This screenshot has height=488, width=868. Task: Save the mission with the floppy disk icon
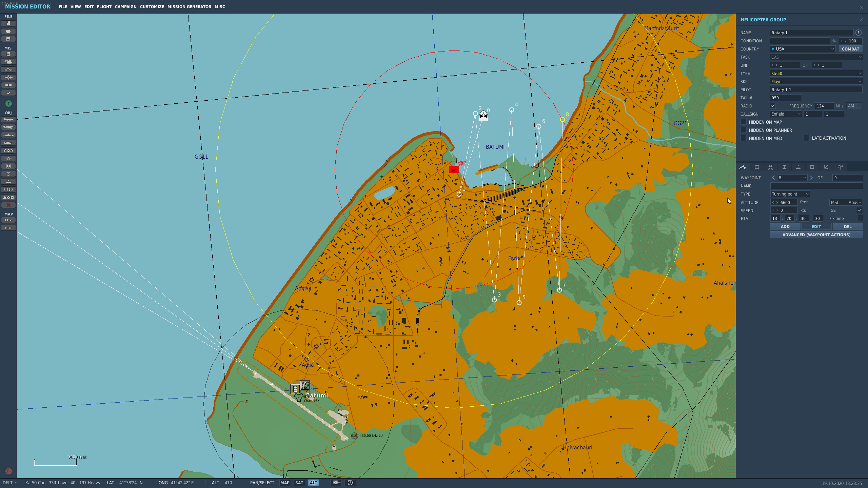[8, 39]
